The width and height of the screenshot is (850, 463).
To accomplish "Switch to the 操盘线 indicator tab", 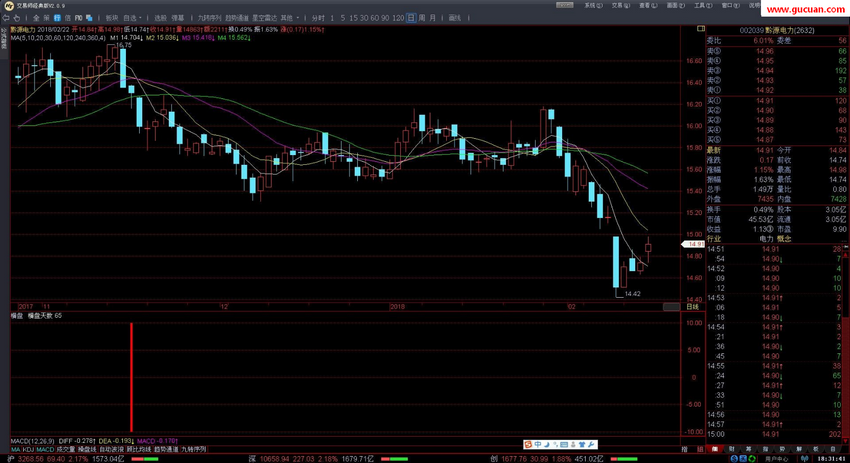I will (87, 449).
